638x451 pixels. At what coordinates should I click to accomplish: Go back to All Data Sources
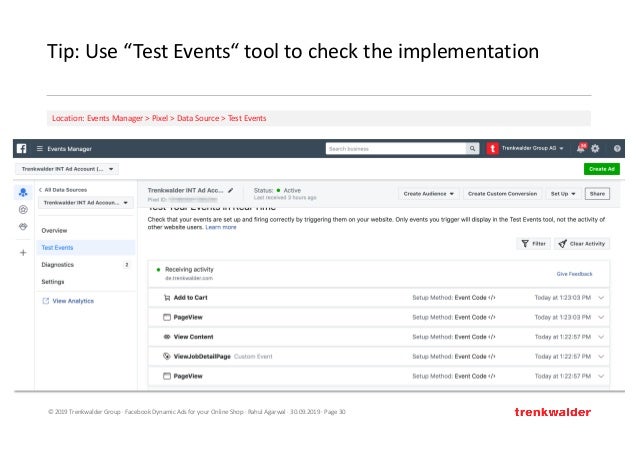coord(63,190)
